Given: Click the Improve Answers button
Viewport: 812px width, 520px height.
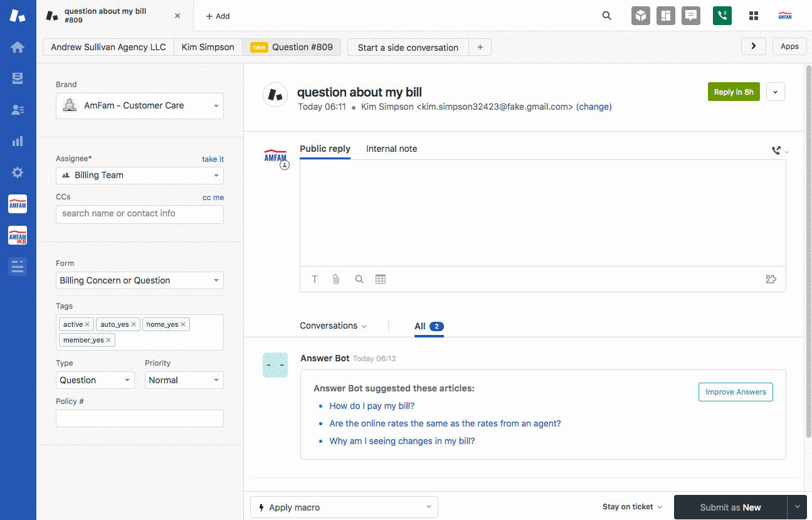Looking at the screenshot, I should click(736, 392).
